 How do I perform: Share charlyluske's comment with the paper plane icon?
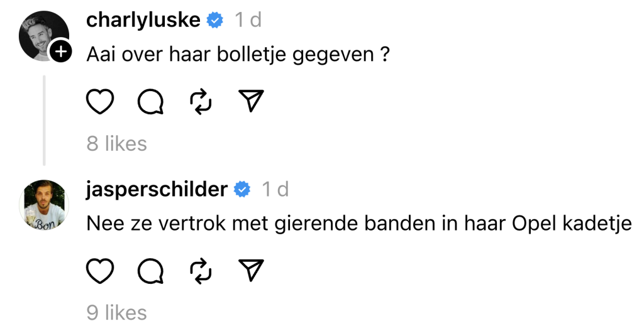(251, 102)
